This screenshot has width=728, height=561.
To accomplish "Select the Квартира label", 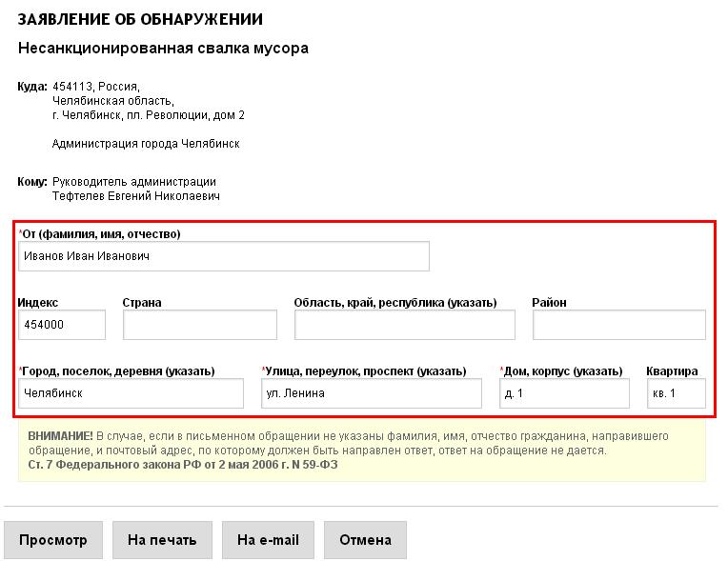I will click(x=672, y=371).
